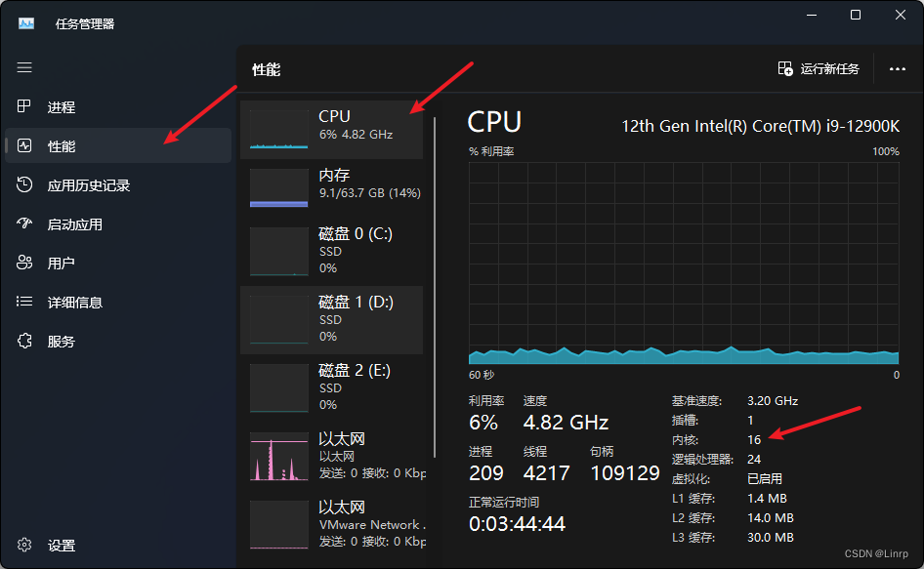This screenshot has width=924, height=569.
Task: Expand the navigation sidebar with hamburger menu
Action: 24,67
